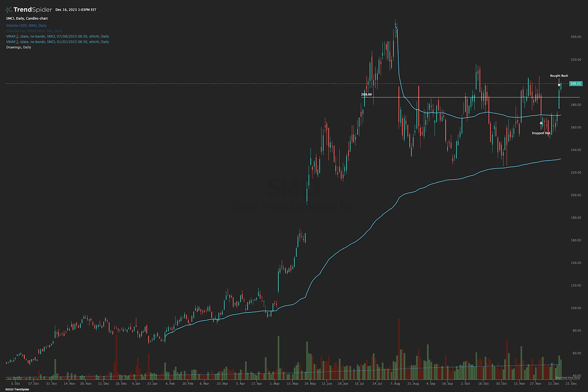Screen dimensions: 588x392
Task: Click the 340.00 price axis label
Action: pyautogui.click(x=576, y=37)
